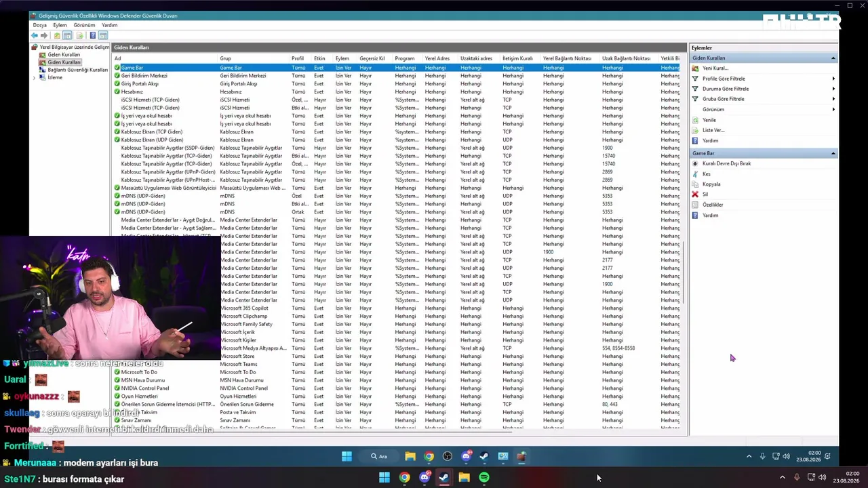Open the Dosya menu

39,25
